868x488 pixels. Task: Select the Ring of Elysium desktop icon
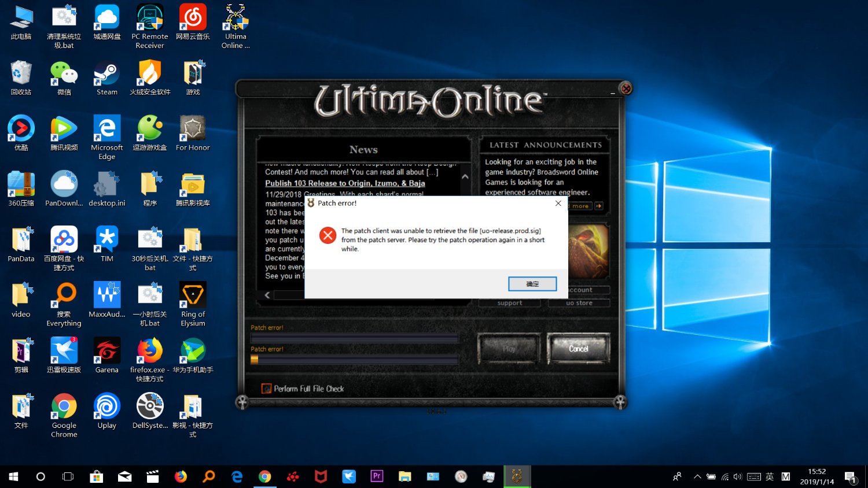point(193,304)
